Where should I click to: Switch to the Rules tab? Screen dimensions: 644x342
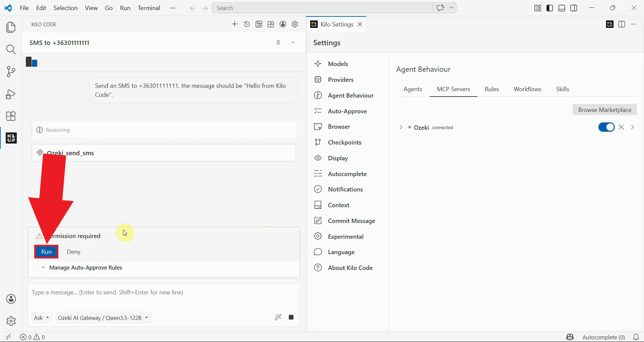tap(492, 89)
